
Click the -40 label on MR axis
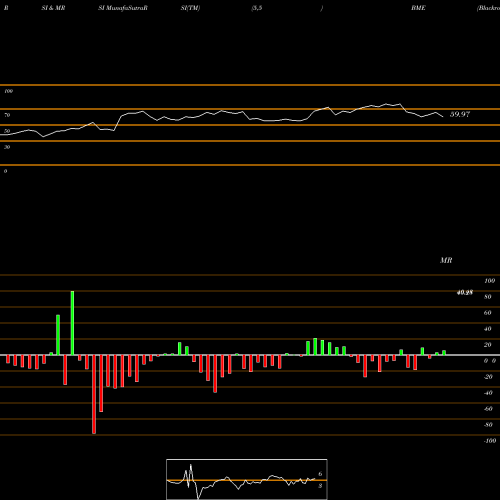(488, 393)
